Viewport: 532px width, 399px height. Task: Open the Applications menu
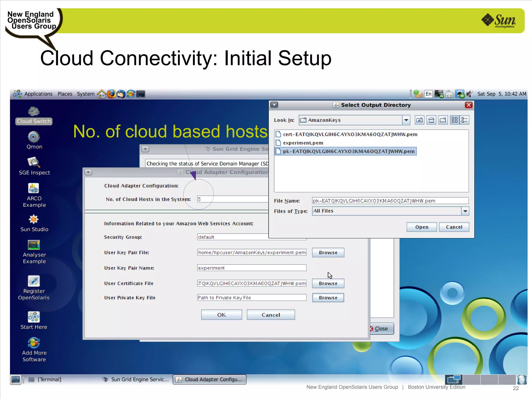click(33, 94)
